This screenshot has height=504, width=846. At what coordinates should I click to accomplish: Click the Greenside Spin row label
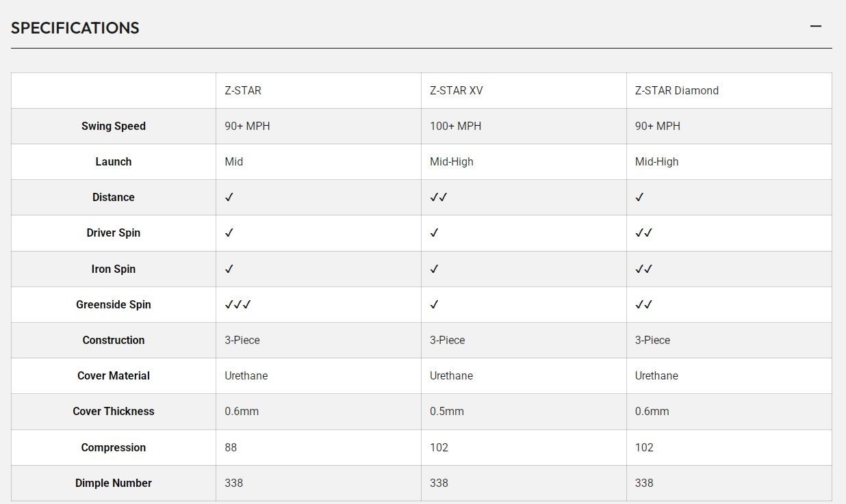pyautogui.click(x=114, y=304)
